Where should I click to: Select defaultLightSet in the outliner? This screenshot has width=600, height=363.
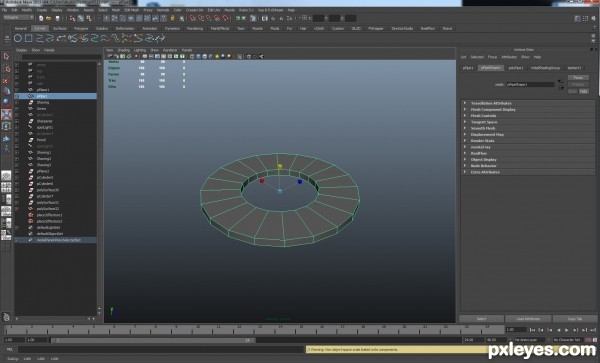(49, 228)
